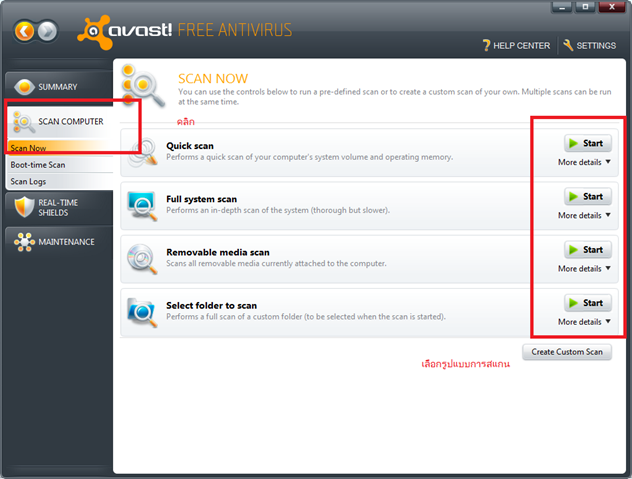Open Scan Logs from sidebar
This screenshot has width=632, height=479.
point(32,182)
